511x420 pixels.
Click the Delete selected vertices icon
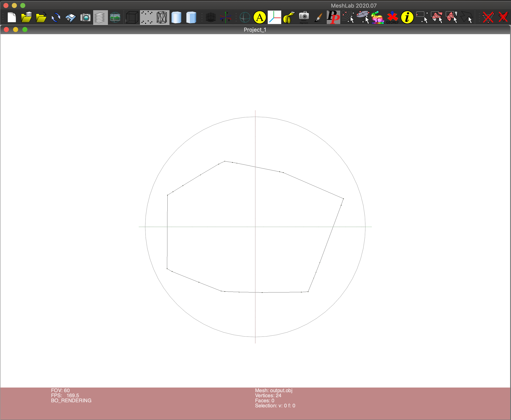point(488,17)
